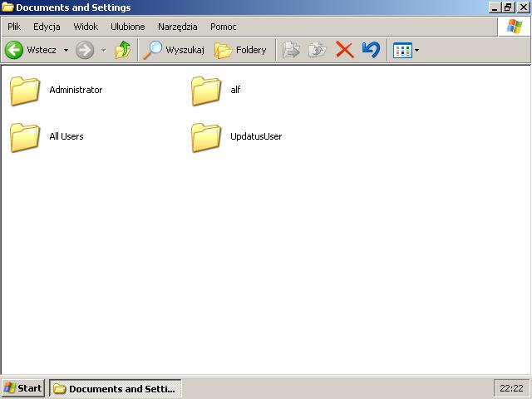Open the Ulubione menu
The image size is (532, 399).
point(127,27)
